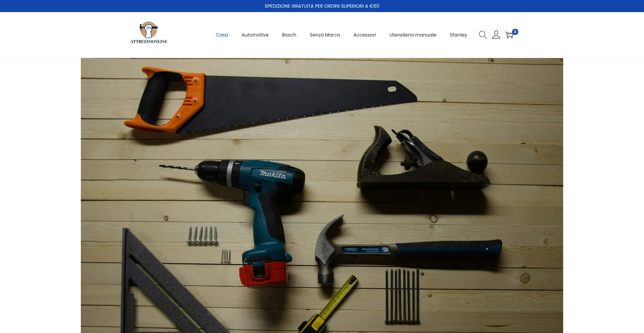This screenshot has height=333, width=644.
Task: Click the free shipping announcement banner
Action: click(x=322, y=6)
